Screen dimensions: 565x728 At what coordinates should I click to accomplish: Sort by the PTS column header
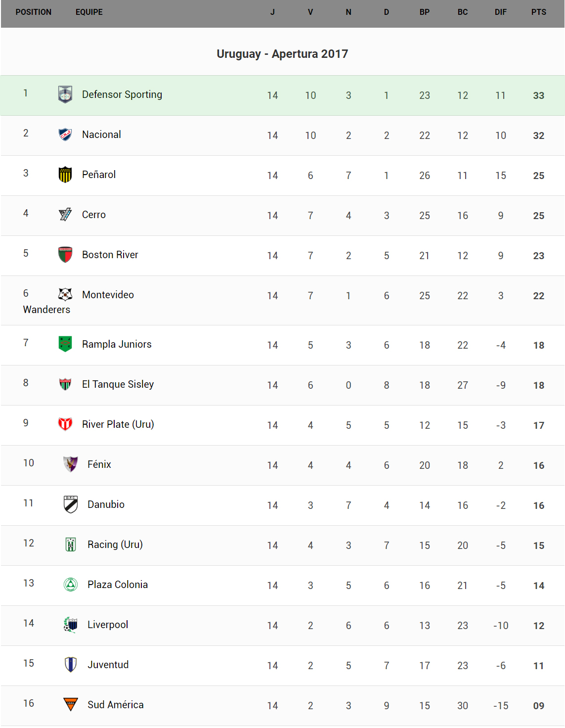(x=539, y=12)
